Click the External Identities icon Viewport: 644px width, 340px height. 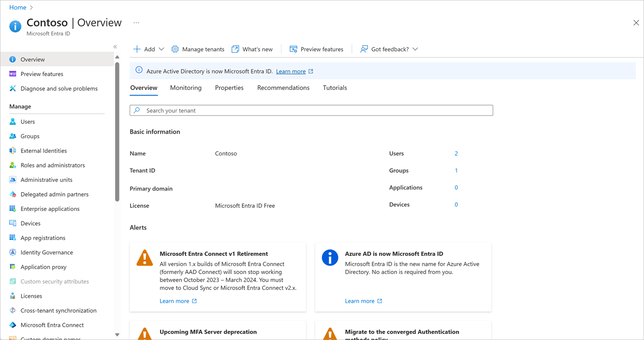click(x=12, y=151)
